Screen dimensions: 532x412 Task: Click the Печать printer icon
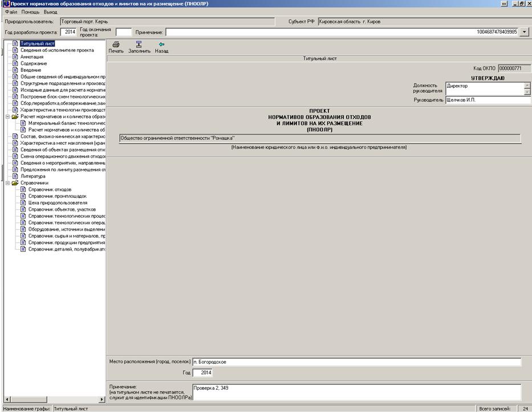[x=116, y=44]
